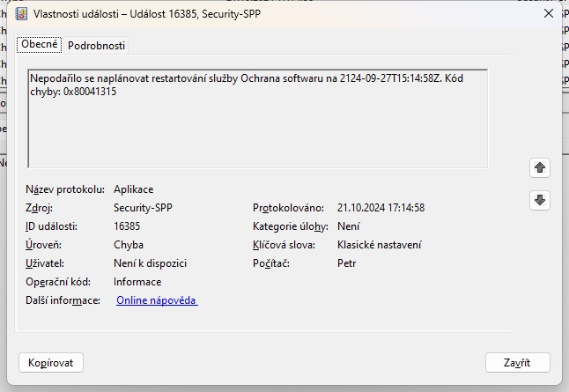Click the Úroveň value Chyba
This screenshot has height=392, width=569.
coord(129,245)
